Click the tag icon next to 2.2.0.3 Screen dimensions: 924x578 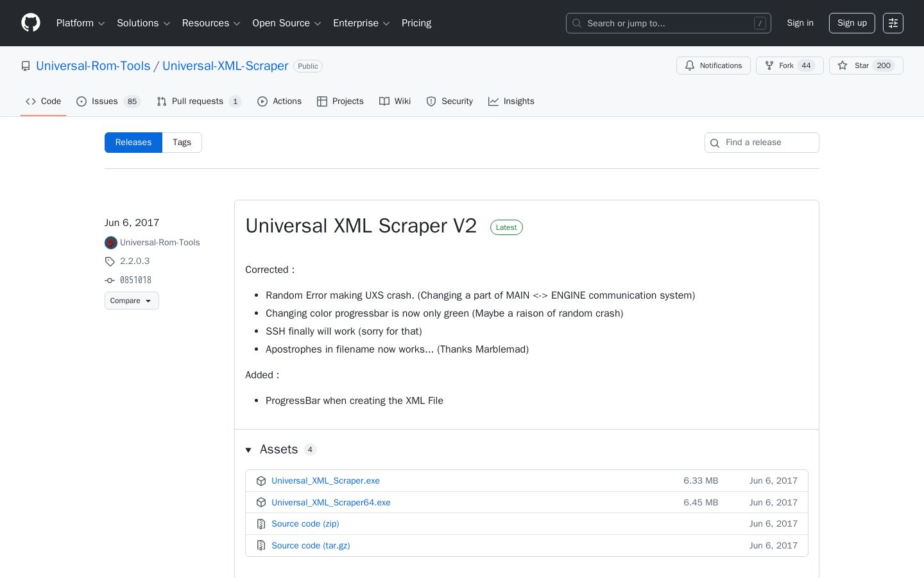click(110, 261)
